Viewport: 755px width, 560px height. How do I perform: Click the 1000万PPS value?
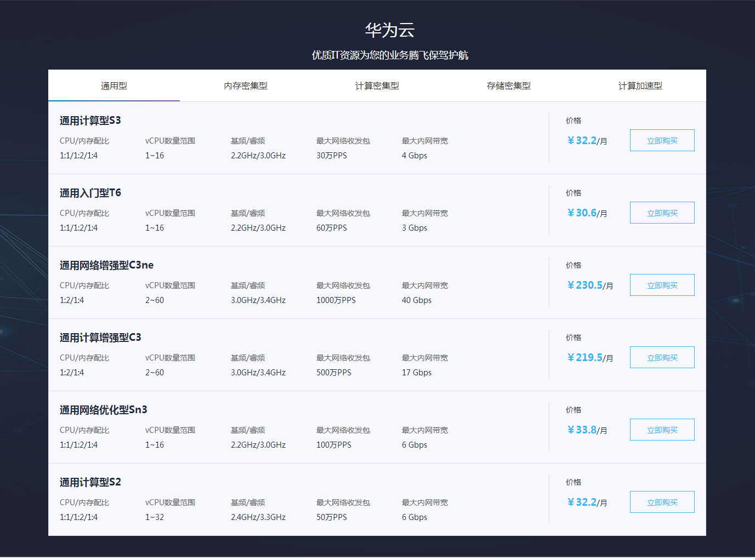pos(336,300)
